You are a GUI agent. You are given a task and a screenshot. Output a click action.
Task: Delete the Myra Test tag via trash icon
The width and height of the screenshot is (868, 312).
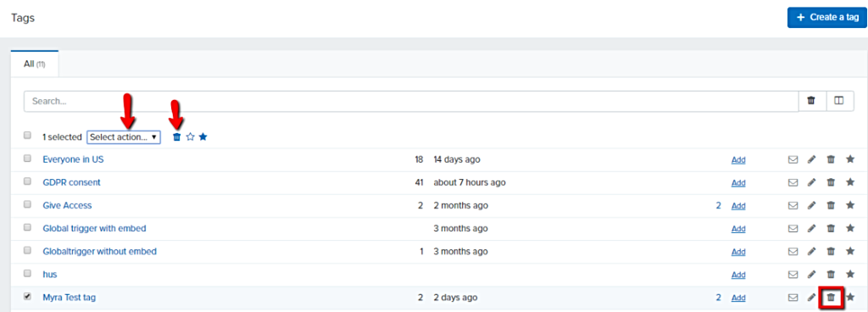tap(831, 298)
